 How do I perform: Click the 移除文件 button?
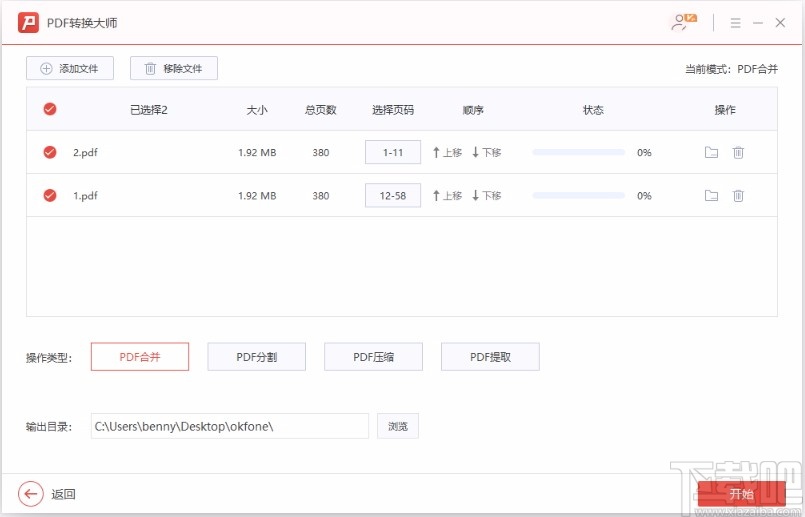(x=174, y=68)
